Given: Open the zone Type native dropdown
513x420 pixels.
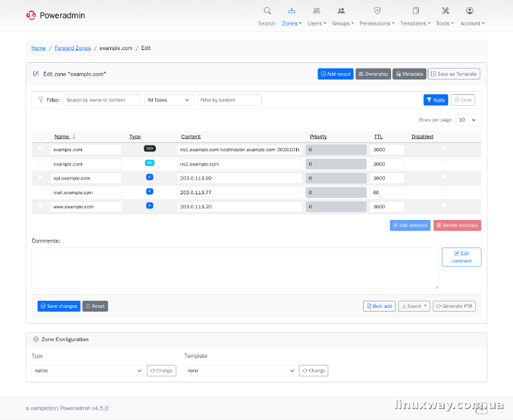Looking at the screenshot, I should pos(89,371).
